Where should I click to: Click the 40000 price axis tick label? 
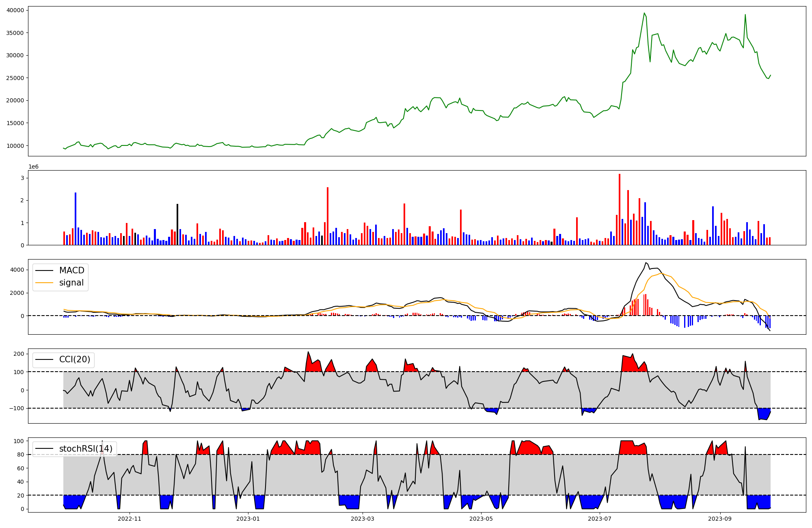[x=15, y=10]
